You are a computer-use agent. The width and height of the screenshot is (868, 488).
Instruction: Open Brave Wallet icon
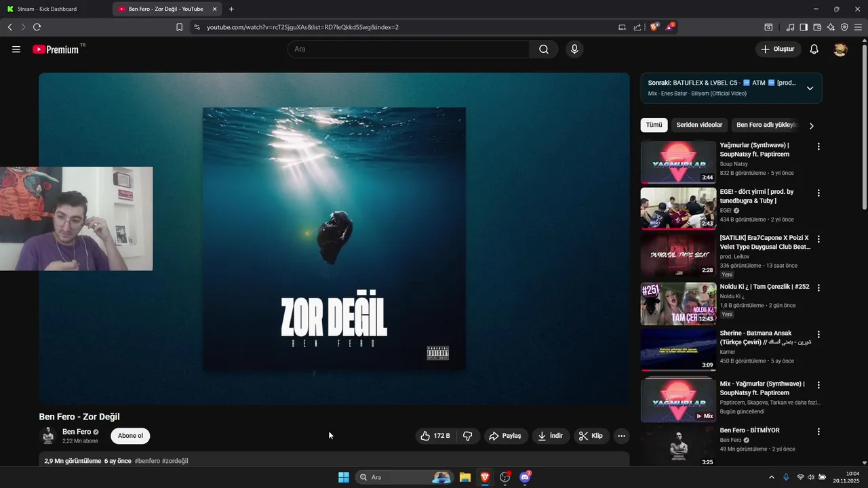[x=817, y=27]
